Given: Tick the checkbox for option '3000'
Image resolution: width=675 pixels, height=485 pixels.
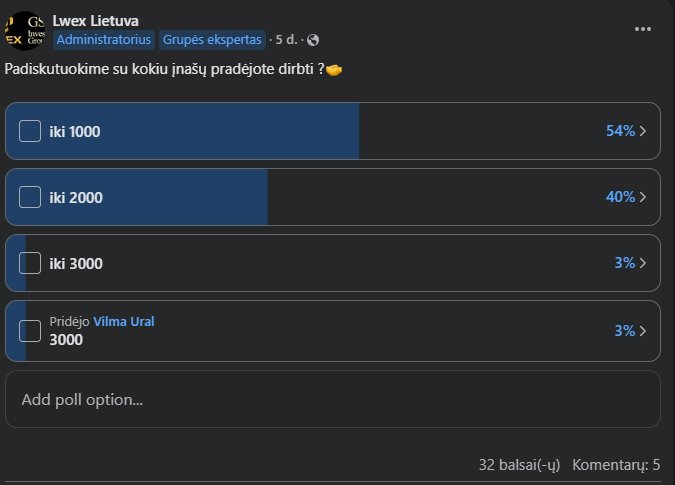Looking at the screenshot, I should [x=30, y=331].
